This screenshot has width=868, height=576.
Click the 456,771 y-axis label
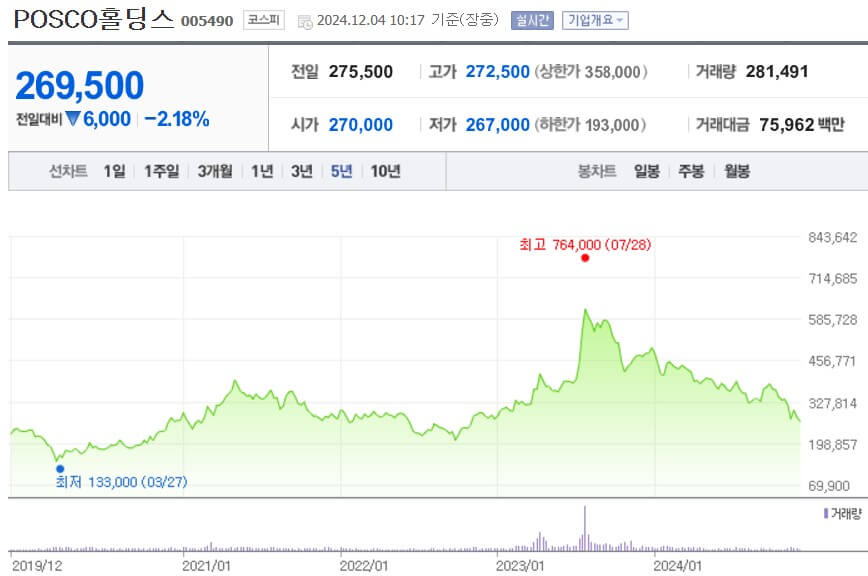click(x=832, y=361)
